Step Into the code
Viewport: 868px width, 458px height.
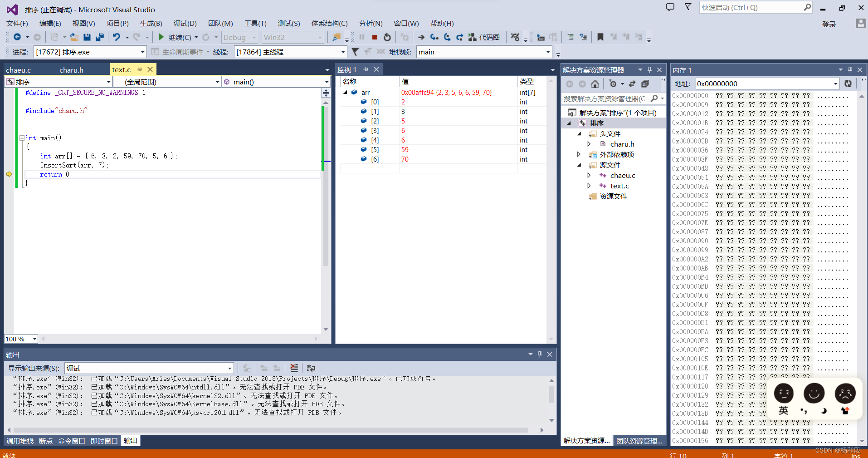[x=434, y=37]
